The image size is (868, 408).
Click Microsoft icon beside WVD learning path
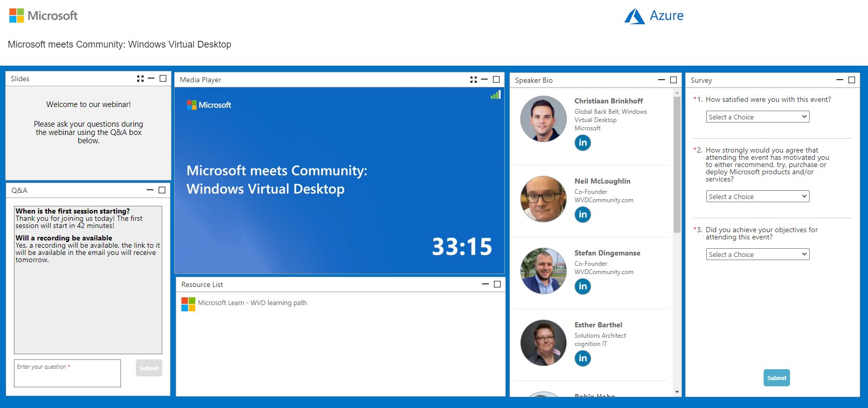pyautogui.click(x=188, y=304)
